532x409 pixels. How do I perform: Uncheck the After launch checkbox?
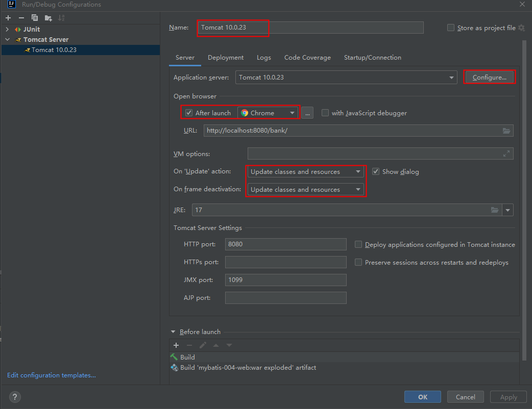tap(189, 113)
